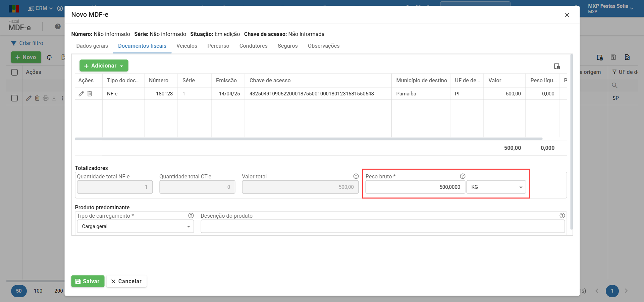
Task: Edit the NF-e 180123 row with pencil icon
Action: pos(81,94)
